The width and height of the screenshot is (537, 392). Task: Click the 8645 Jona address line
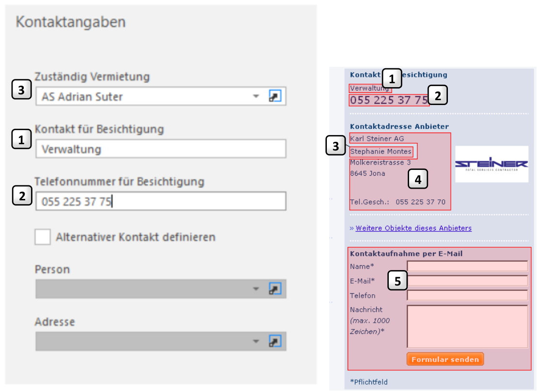(x=368, y=174)
